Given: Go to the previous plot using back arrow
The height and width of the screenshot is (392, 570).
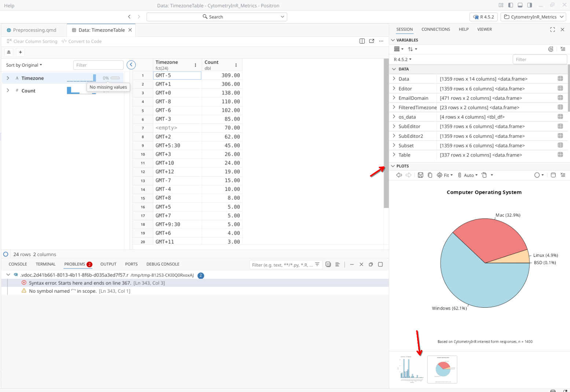Looking at the screenshot, I should pyautogui.click(x=399, y=175).
